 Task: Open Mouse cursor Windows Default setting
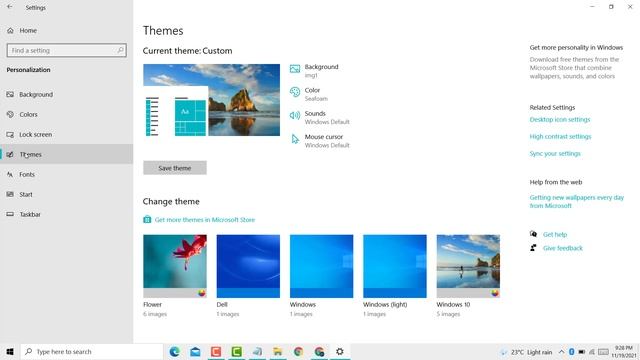pyautogui.click(x=320, y=140)
